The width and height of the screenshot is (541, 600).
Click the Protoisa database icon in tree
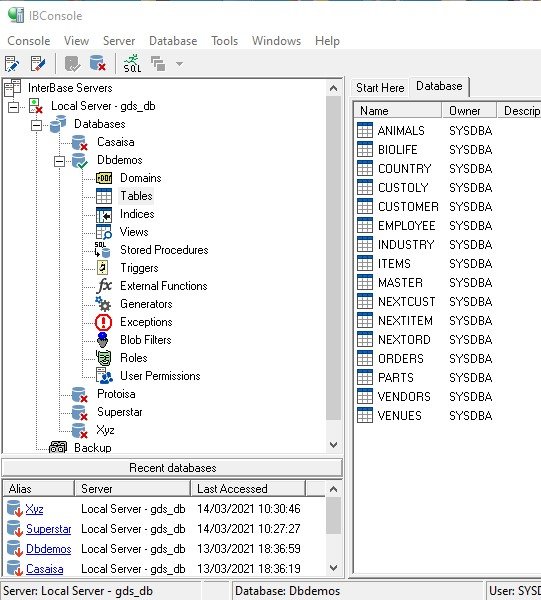click(x=80, y=395)
